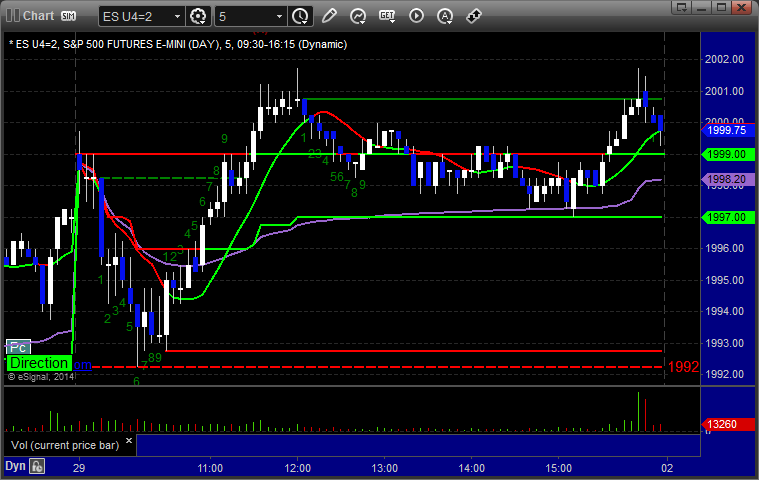The width and height of the screenshot is (759, 480).
Task: Open the time template clock icon
Action: click(x=300, y=16)
